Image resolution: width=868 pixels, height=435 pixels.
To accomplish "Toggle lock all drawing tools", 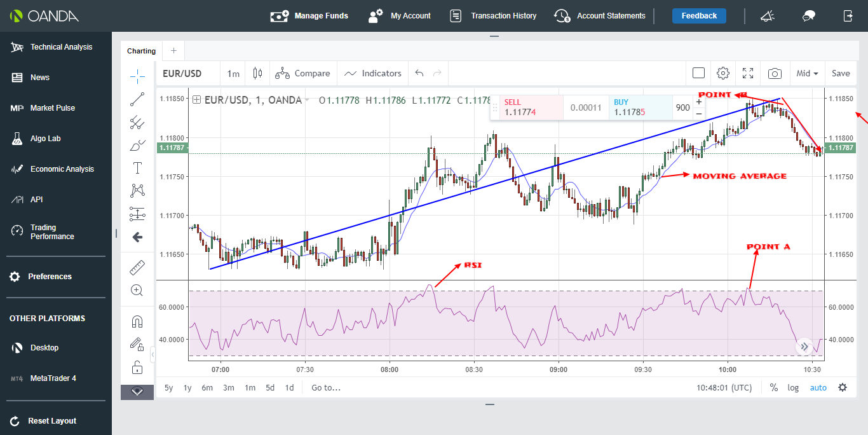I will [x=137, y=367].
